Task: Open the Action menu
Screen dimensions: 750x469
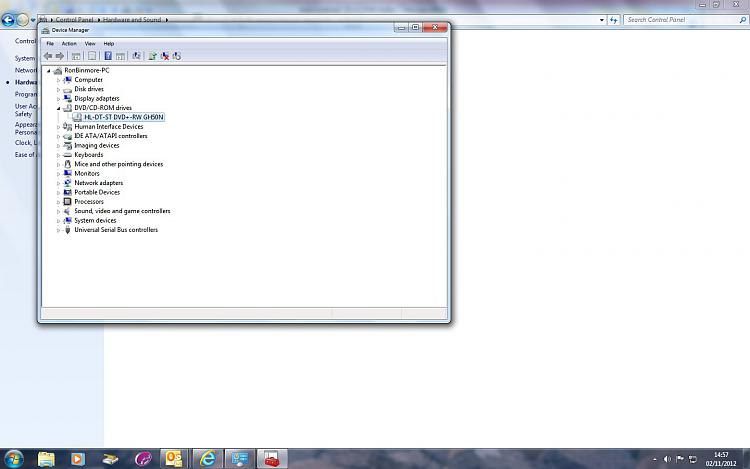Action: (69, 44)
